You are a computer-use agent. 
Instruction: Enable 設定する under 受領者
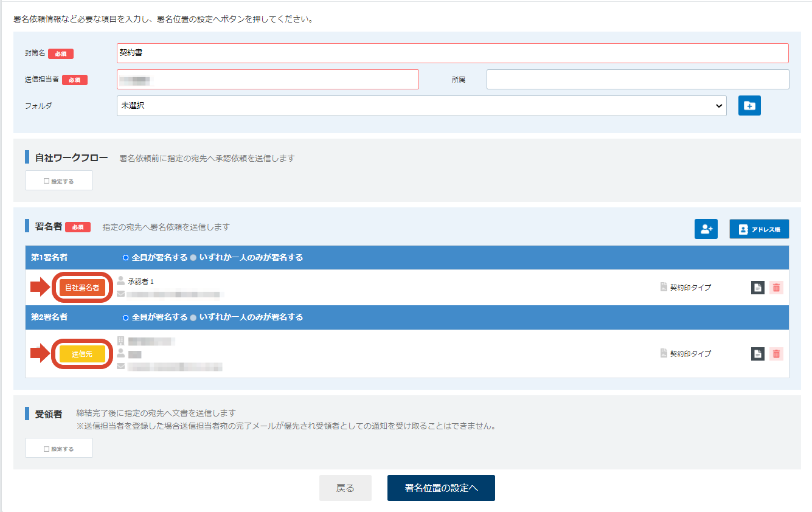tap(59, 448)
